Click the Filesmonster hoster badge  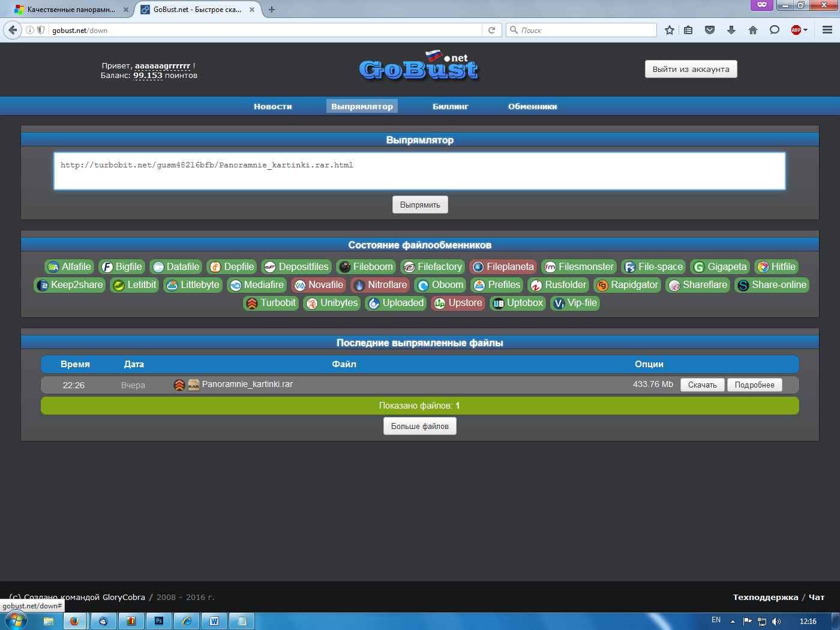point(579,267)
